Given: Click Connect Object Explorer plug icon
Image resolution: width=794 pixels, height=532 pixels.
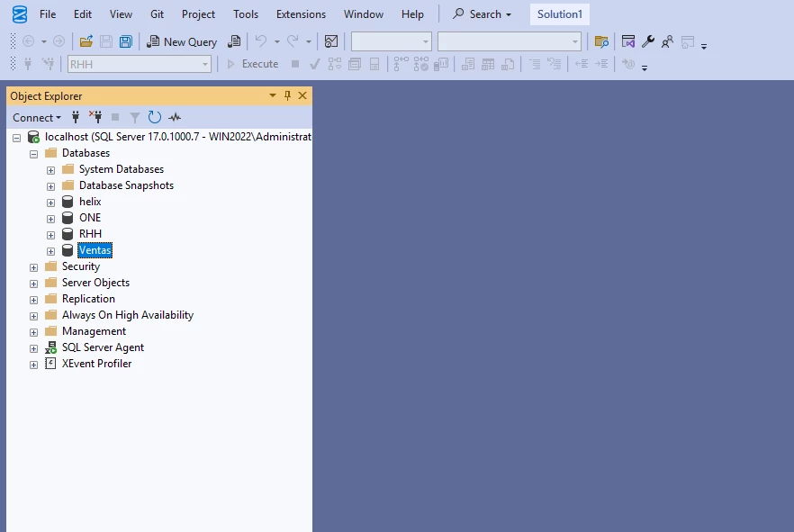Looking at the screenshot, I should click(76, 117).
